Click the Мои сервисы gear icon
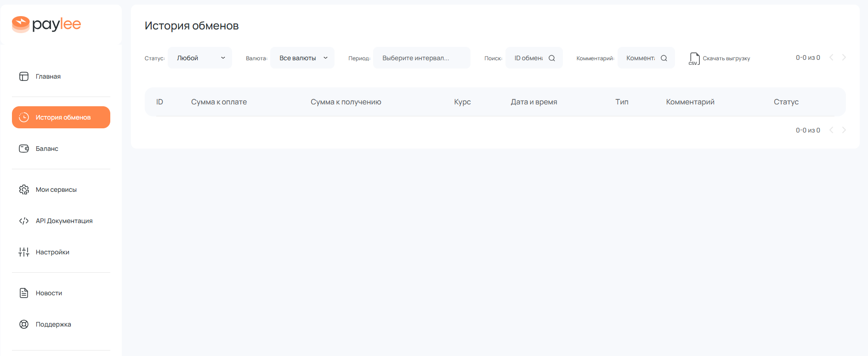Screen dimensions: 868x356 coord(24,189)
